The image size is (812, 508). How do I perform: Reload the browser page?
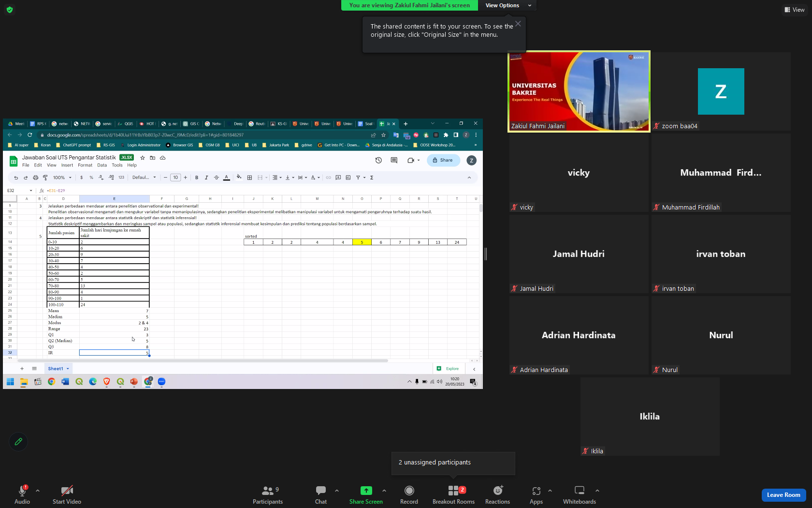tap(30, 135)
